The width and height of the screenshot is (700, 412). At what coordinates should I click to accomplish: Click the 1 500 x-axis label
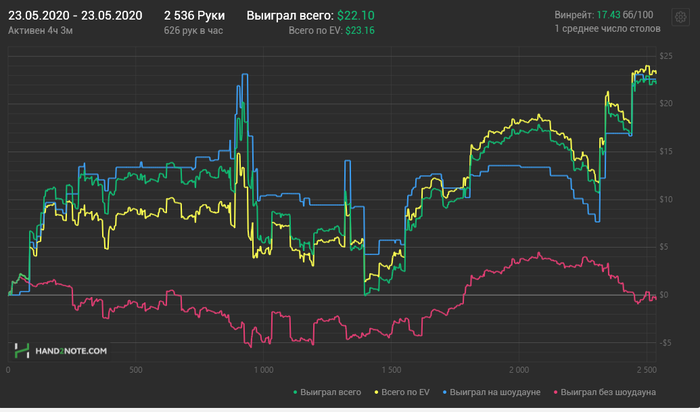pyautogui.click(x=391, y=370)
